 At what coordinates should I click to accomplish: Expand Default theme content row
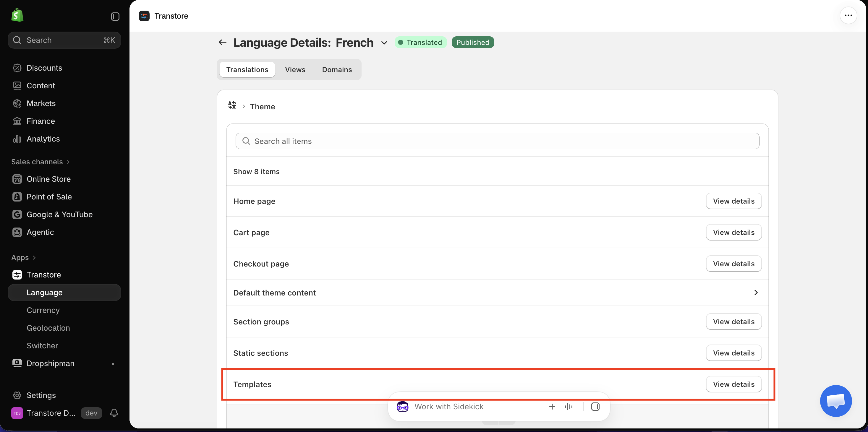click(497, 293)
